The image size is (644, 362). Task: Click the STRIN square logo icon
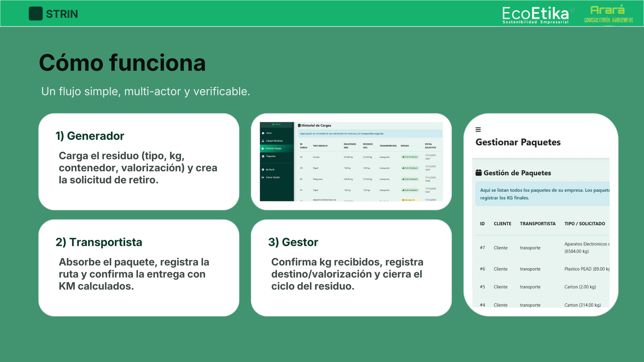[x=35, y=14]
